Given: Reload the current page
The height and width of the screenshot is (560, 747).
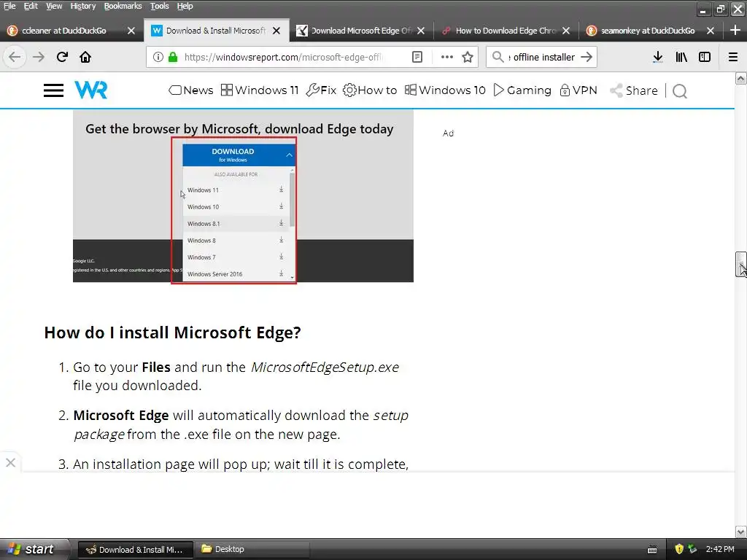Looking at the screenshot, I should pyautogui.click(x=62, y=57).
